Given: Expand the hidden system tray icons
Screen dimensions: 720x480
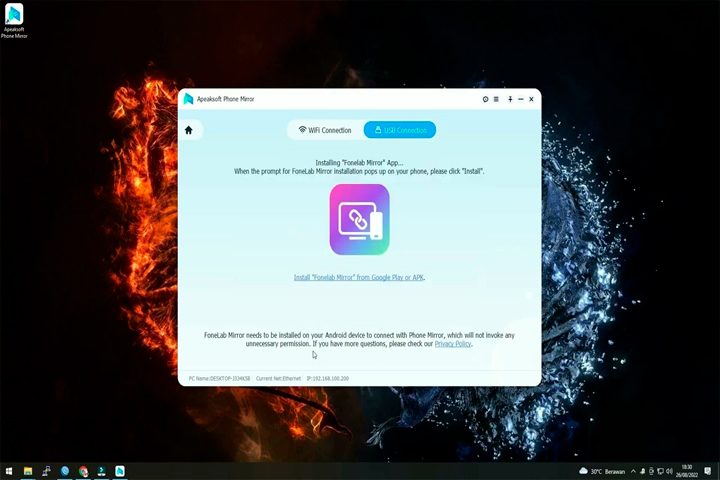Looking at the screenshot, I should [x=633, y=471].
